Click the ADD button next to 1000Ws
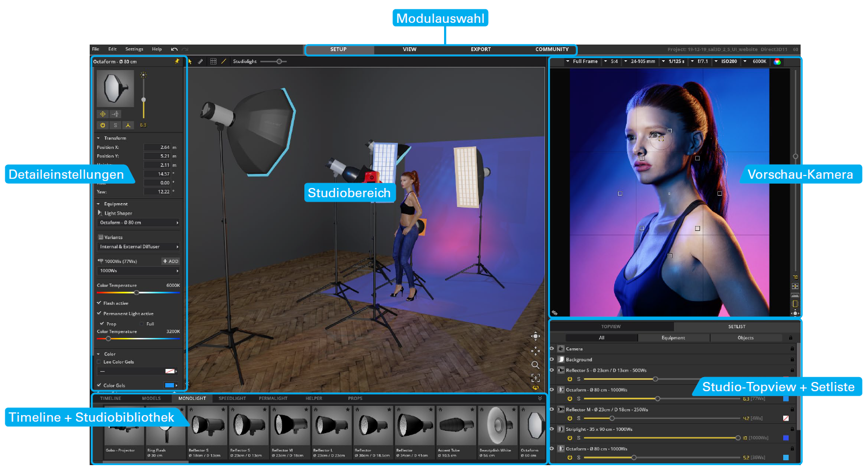Screen dimensions: 868x470 (171, 261)
